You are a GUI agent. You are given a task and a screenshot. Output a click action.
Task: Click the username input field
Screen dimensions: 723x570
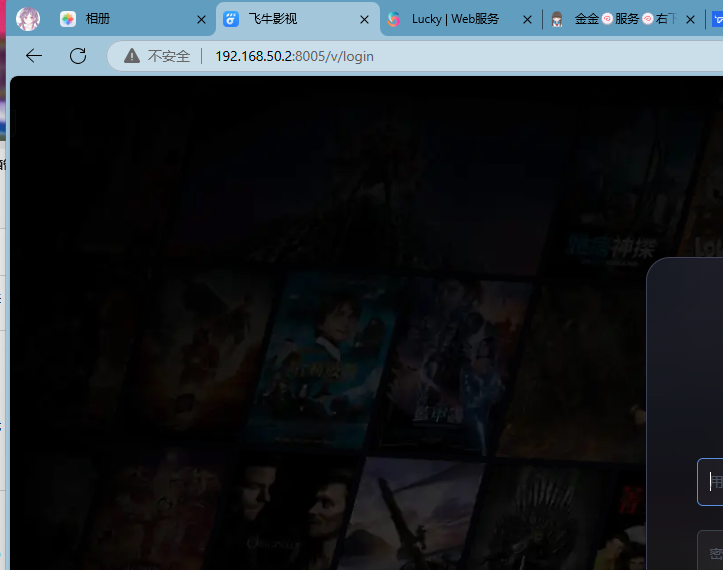pos(710,482)
